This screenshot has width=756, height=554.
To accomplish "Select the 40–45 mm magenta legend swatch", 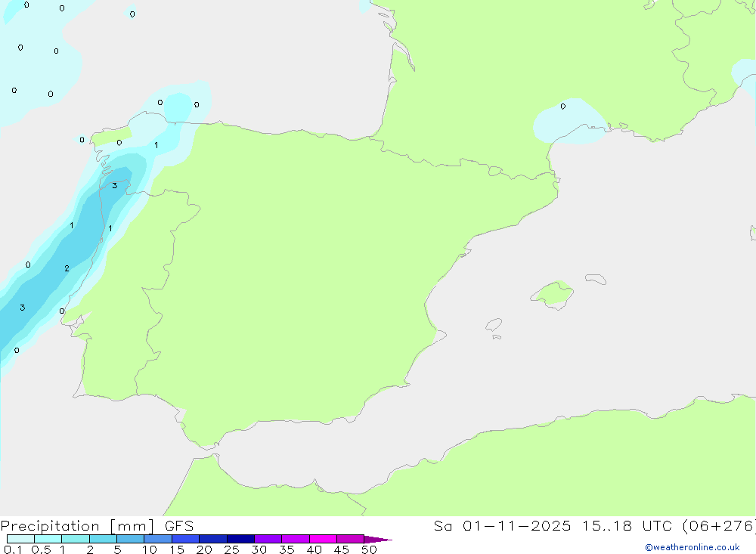I will click(323, 539).
